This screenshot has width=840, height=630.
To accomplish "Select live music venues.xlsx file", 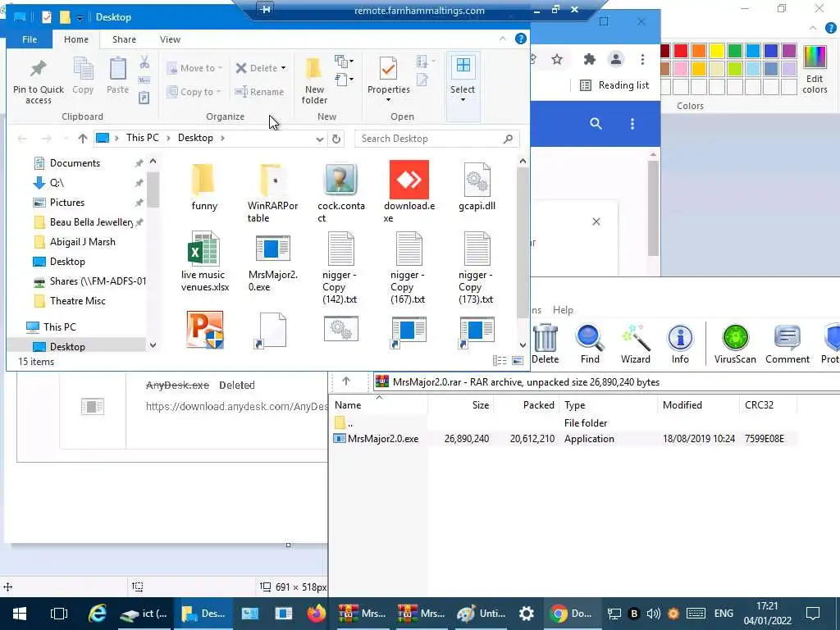I will pyautogui.click(x=204, y=262).
